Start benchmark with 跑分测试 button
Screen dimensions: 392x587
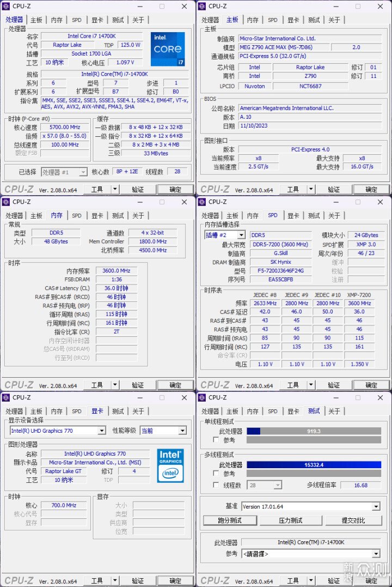click(230, 521)
